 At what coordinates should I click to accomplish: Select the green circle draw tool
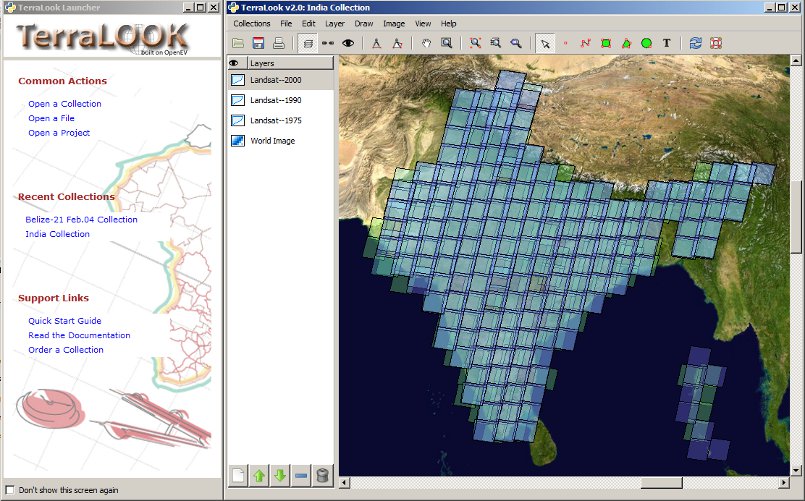coord(646,43)
